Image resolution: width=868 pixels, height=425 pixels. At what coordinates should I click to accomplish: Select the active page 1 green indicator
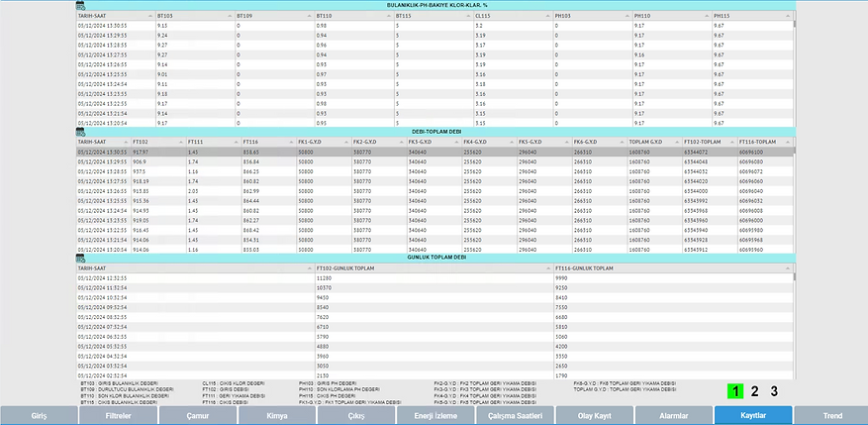[x=733, y=391]
